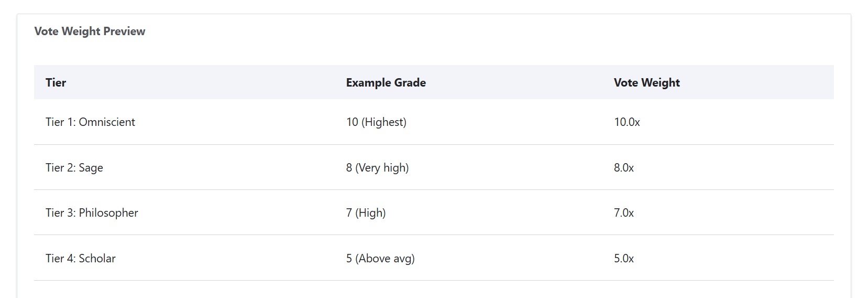
Task: Click the word Scholar in Tier 4
Action: (x=97, y=259)
